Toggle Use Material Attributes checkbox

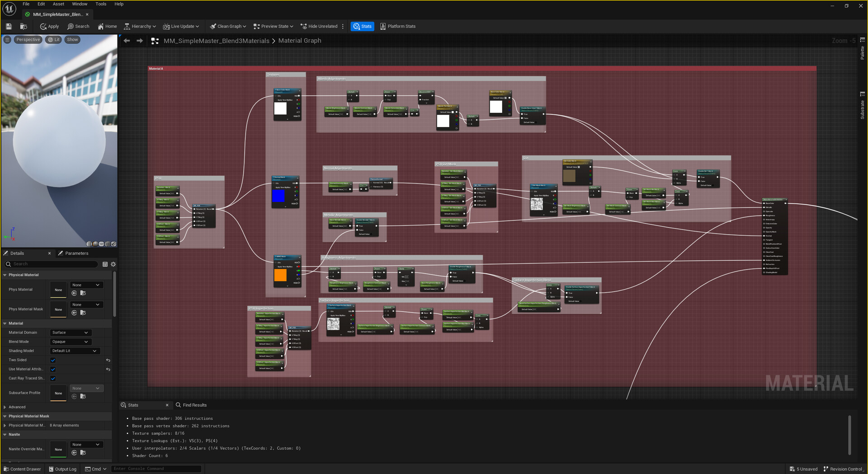53,369
